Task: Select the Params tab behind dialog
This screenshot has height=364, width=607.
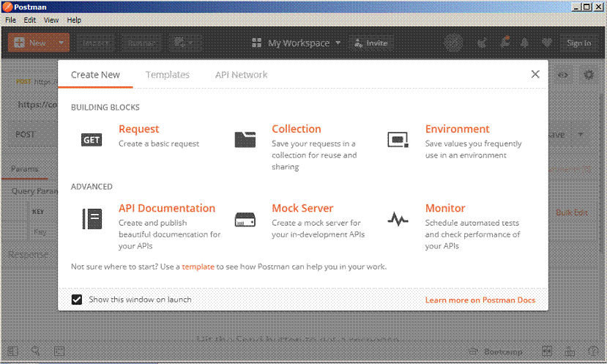Action: click(24, 168)
